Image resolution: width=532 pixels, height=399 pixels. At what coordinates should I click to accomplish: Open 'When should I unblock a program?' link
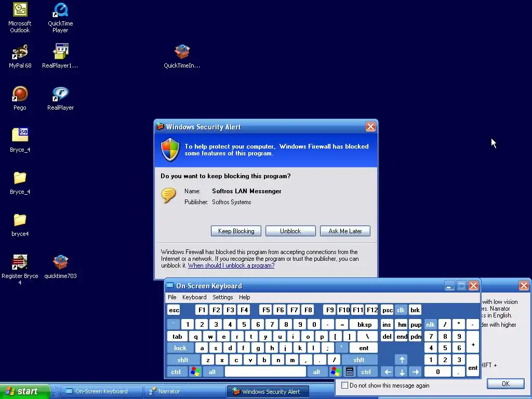pyautogui.click(x=231, y=265)
